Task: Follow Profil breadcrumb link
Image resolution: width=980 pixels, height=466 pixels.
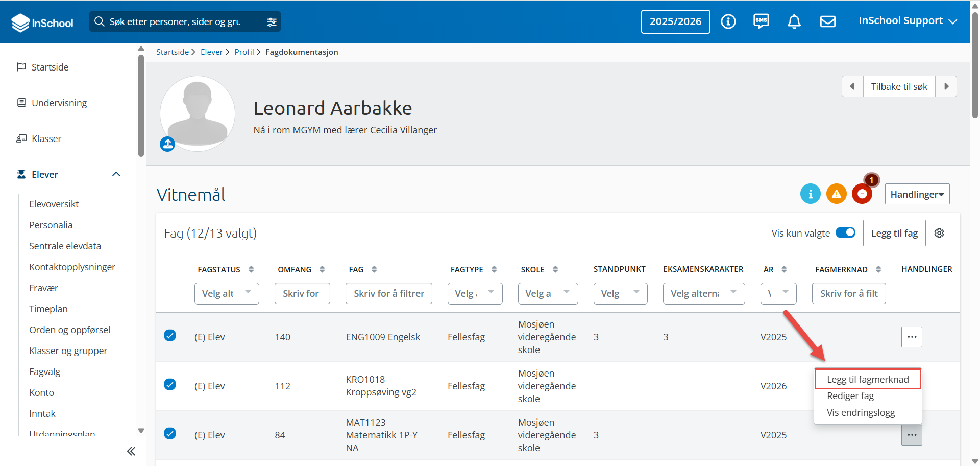Action: click(244, 52)
